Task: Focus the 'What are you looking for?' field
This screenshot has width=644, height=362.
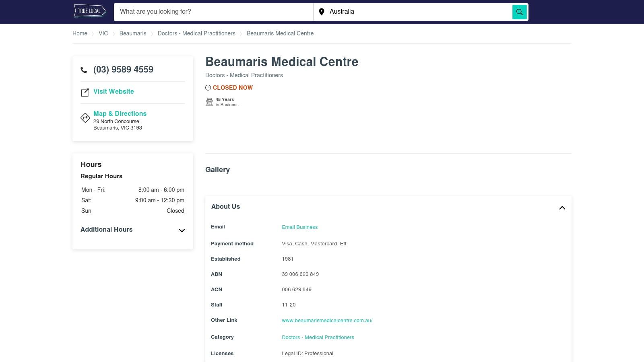Action: tap(213, 12)
